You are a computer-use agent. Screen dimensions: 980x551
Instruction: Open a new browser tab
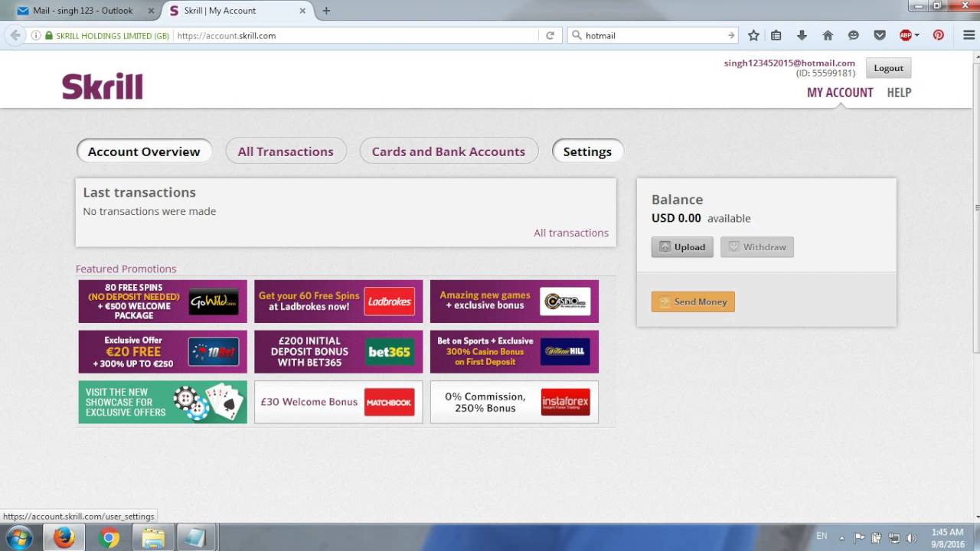[326, 11]
